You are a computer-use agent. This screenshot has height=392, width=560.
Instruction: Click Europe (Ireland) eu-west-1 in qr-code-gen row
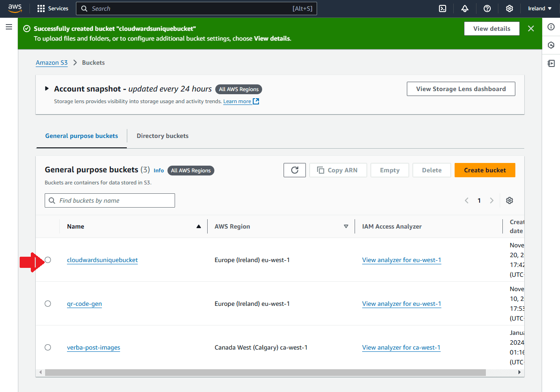click(x=252, y=304)
